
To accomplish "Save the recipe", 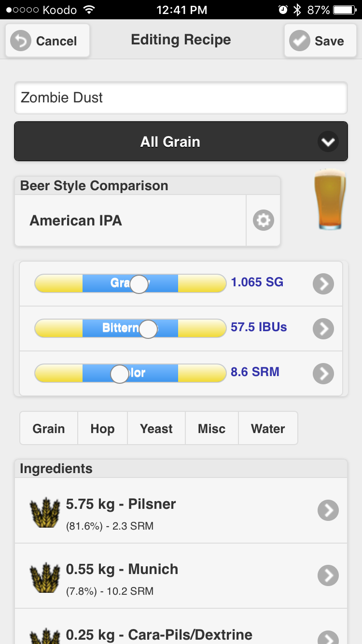I will [320, 41].
